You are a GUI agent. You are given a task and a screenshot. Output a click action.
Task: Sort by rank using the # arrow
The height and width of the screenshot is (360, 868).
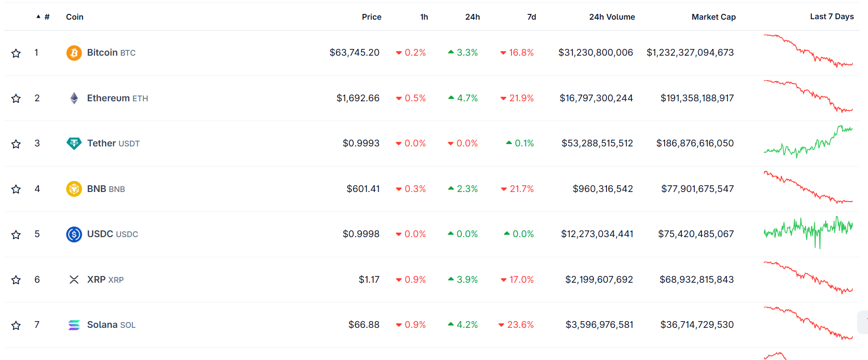tap(43, 17)
